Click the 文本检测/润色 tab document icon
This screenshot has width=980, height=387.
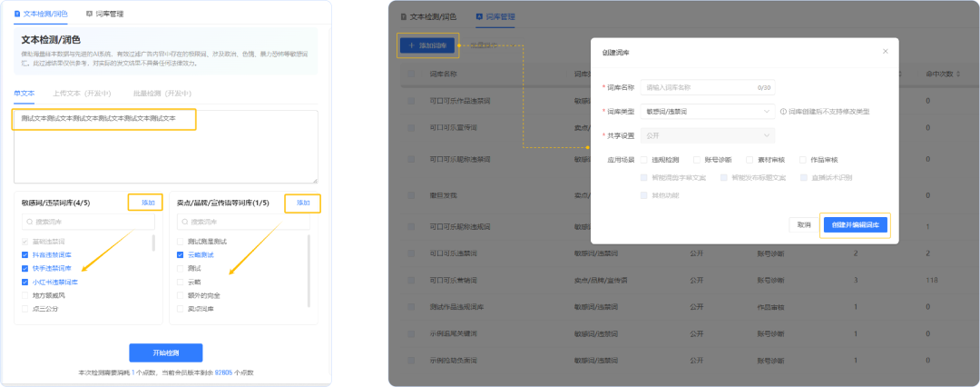point(16,15)
